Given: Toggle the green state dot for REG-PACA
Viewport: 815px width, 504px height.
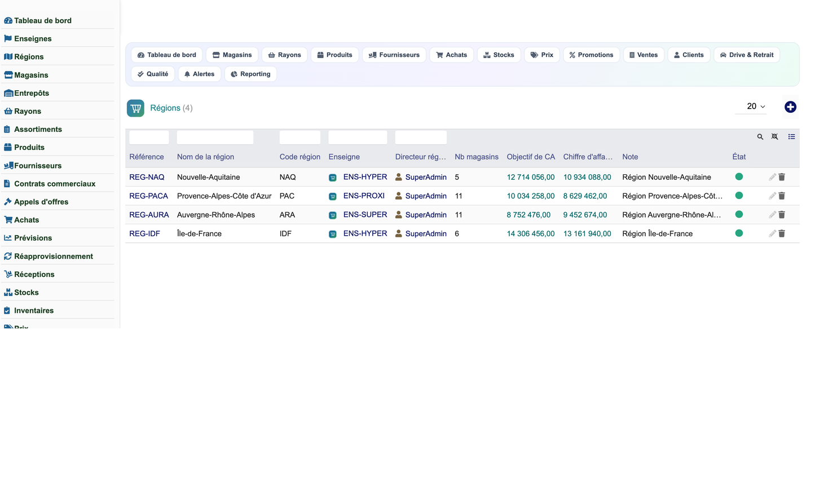Looking at the screenshot, I should point(739,196).
